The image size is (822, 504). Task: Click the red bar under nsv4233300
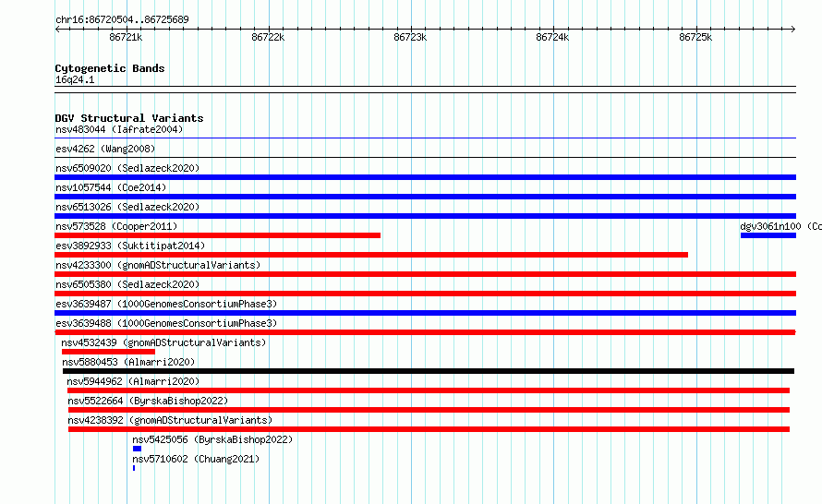pyautogui.click(x=425, y=274)
